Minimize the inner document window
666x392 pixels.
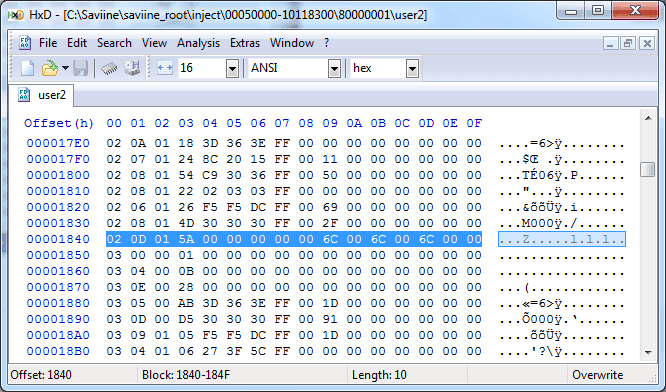pos(610,43)
